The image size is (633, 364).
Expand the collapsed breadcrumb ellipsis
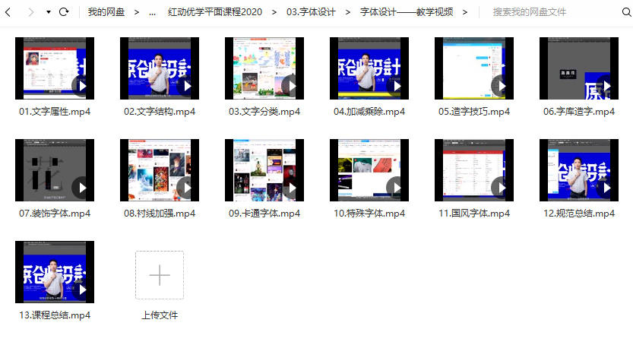[152, 12]
